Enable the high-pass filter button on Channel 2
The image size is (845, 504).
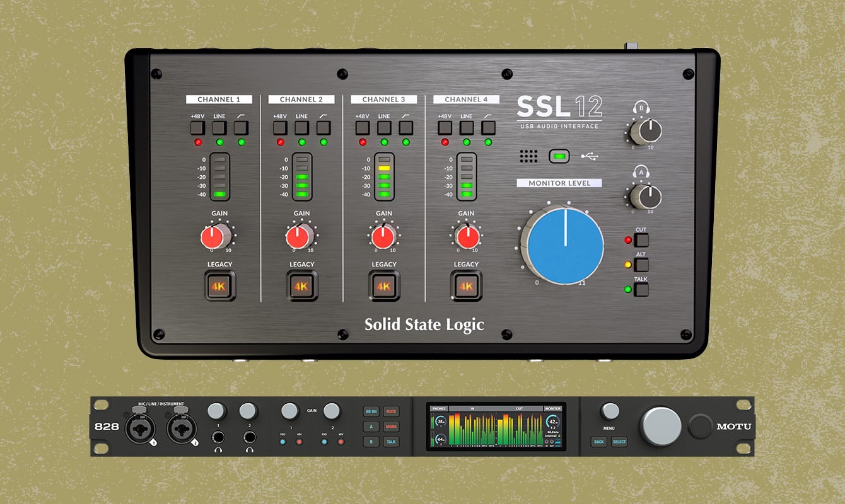[x=323, y=128]
